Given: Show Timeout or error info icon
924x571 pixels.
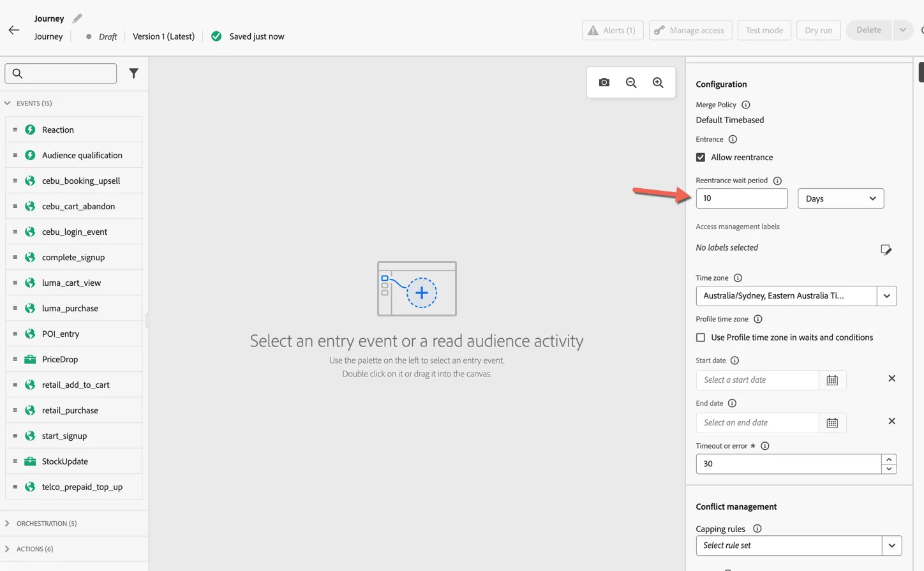Looking at the screenshot, I should tap(765, 446).
